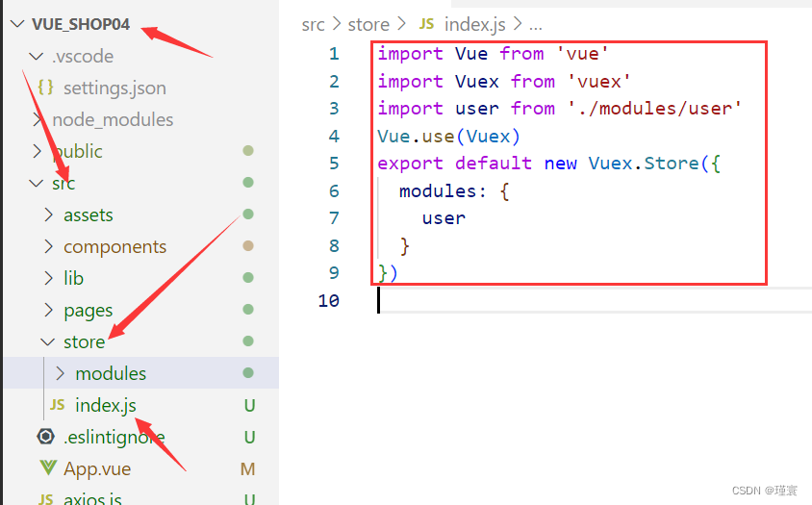812x505 pixels.
Task: Click the breadcrumb ellipsis symbol
Action: point(536,26)
